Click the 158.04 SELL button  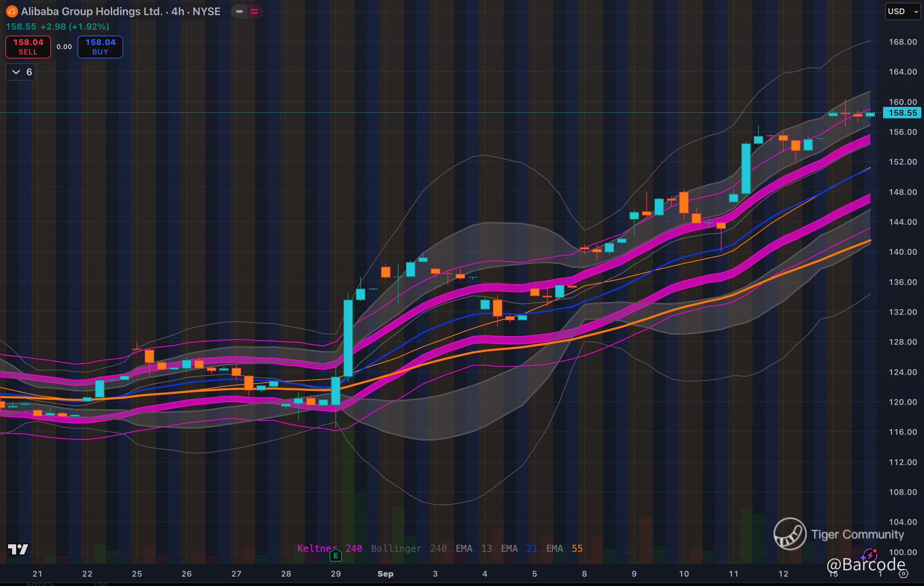[28, 47]
